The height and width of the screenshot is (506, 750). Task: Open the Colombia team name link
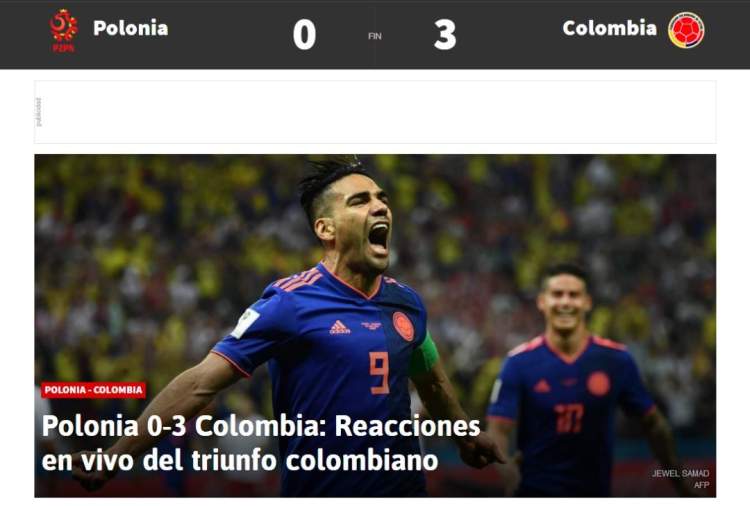[x=609, y=28]
